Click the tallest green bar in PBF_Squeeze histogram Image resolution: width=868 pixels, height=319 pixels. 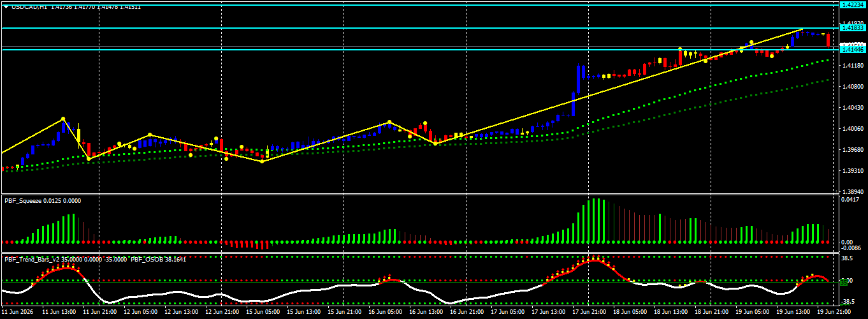click(594, 221)
